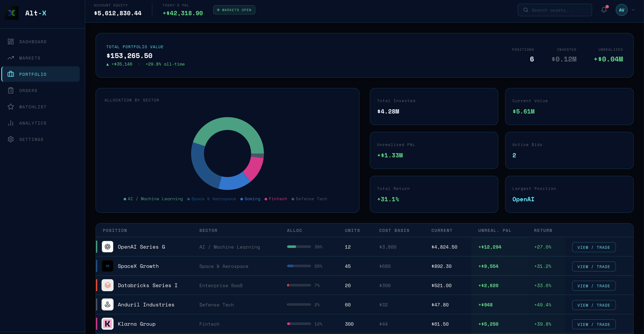Open the Dashboard grid icon

click(x=11, y=42)
